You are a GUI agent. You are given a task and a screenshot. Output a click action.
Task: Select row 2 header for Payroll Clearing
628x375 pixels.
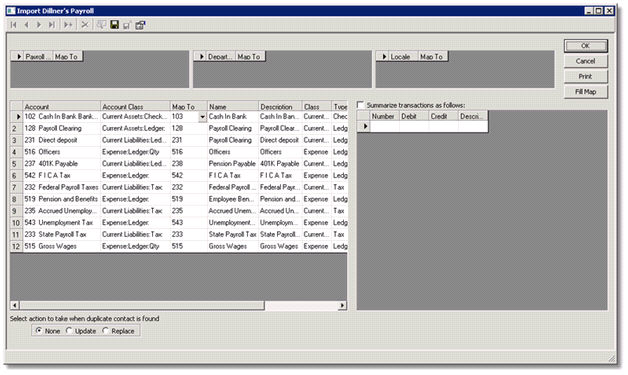(x=16, y=129)
